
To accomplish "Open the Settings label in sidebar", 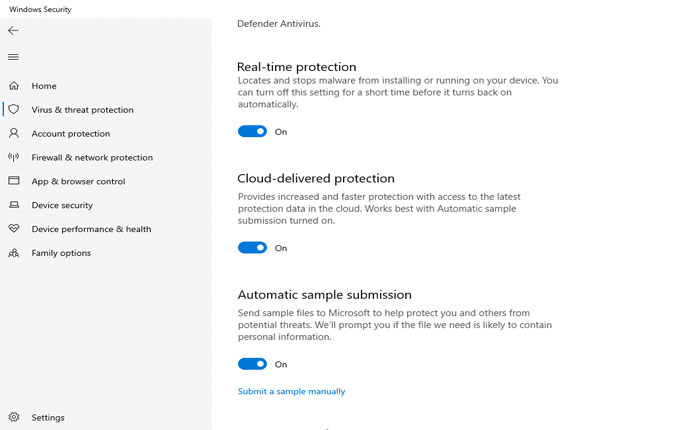I will click(48, 417).
